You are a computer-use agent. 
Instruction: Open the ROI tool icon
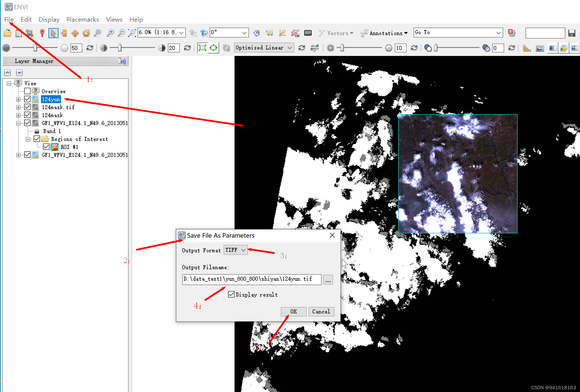[295, 33]
